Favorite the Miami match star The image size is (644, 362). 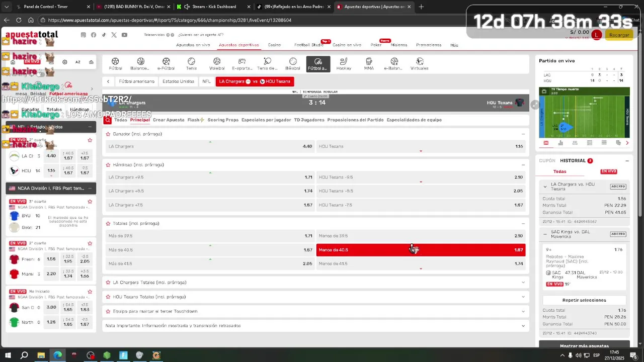90,243
